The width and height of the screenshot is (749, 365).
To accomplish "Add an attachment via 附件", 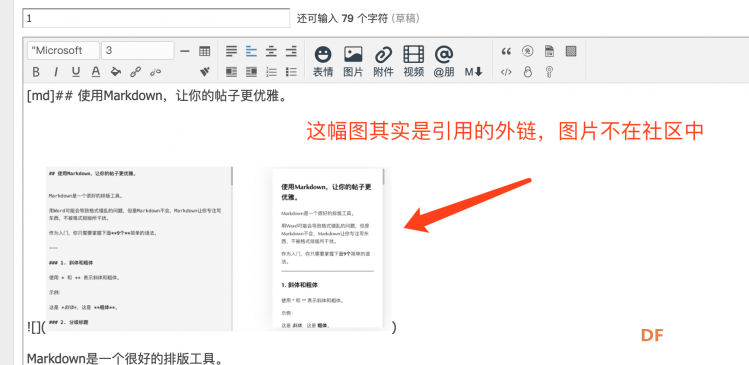I will (x=383, y=61).
